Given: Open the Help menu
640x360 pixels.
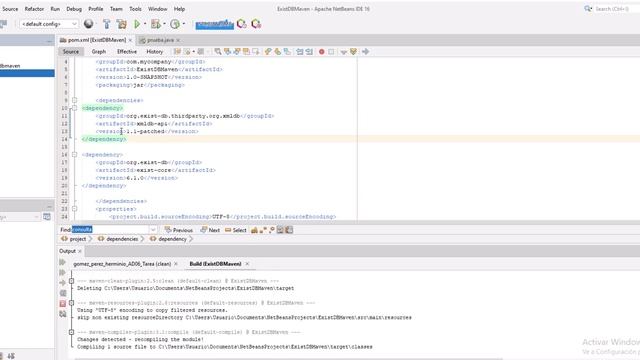Looking at the screenshot, I should tap(179, 9).
